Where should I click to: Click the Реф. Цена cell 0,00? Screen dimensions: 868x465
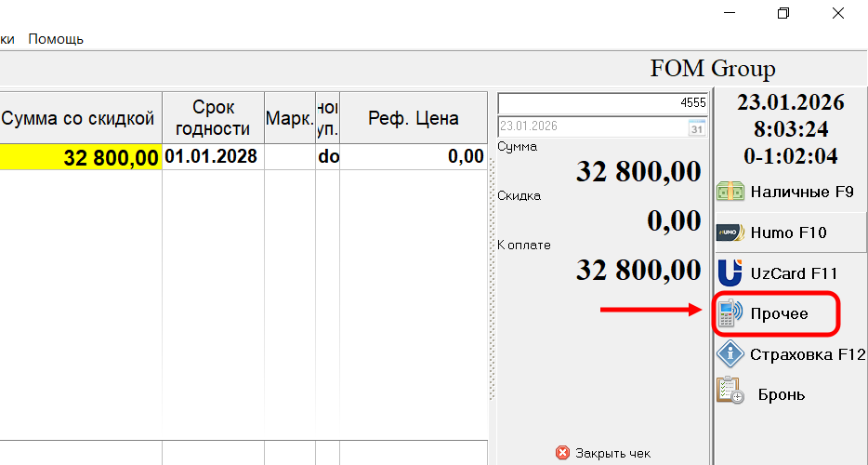click(414, 157)
